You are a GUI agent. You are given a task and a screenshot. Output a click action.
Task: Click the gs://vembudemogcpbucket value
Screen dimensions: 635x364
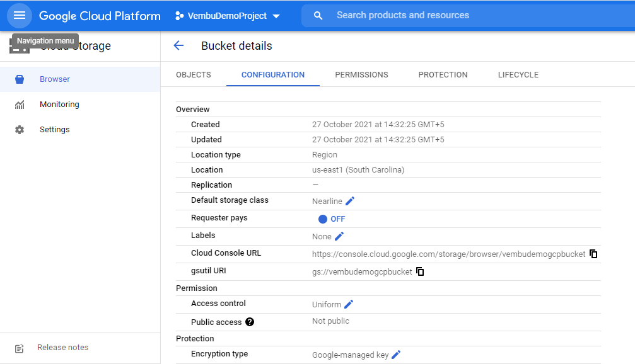pos(362,272)
